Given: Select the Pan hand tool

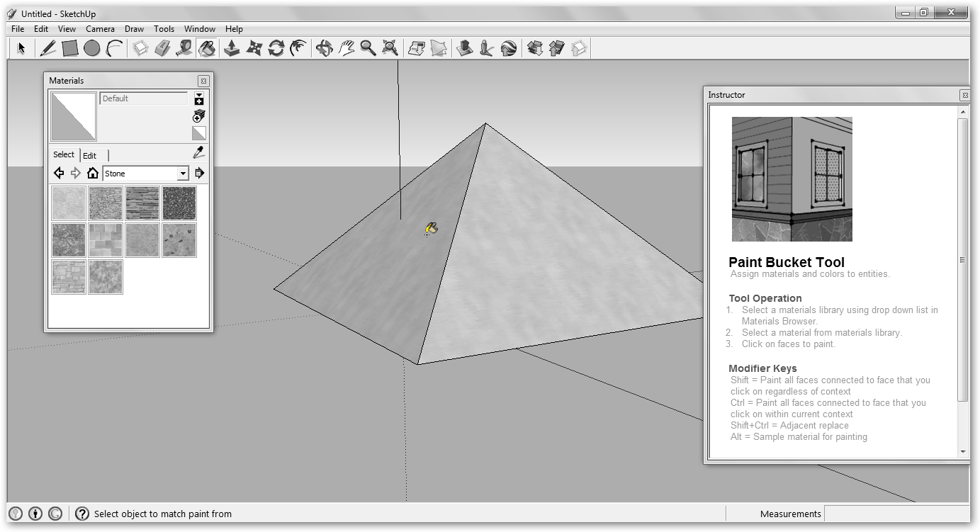Looking at the screenshot, I should point(346,48).
